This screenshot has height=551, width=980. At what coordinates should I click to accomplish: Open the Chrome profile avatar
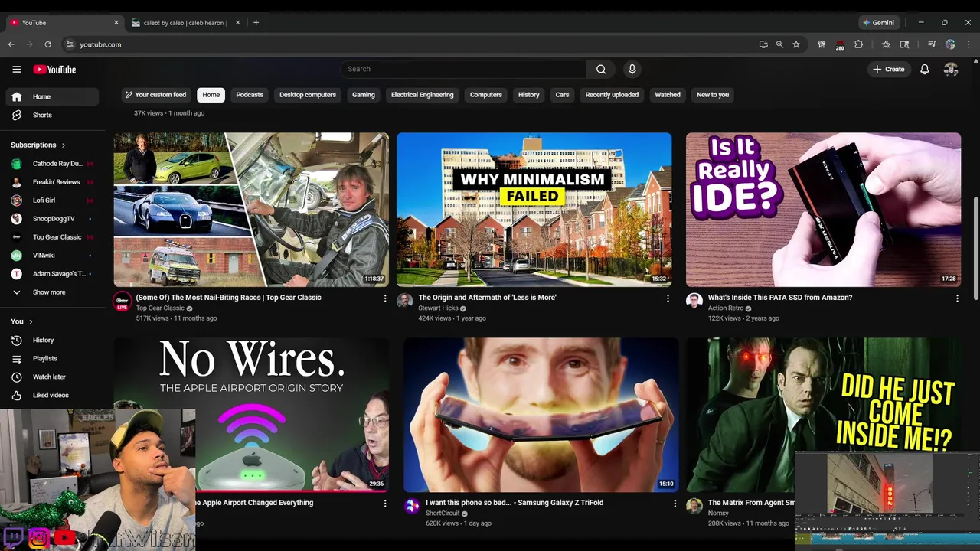click(950, 44)
